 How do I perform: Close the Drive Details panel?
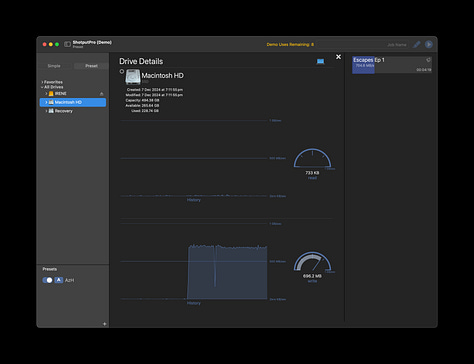pos(338,57)
